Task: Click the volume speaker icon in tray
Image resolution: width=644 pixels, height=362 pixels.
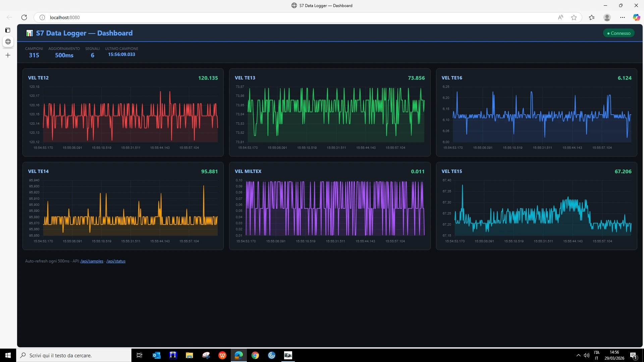Action: 587,355
